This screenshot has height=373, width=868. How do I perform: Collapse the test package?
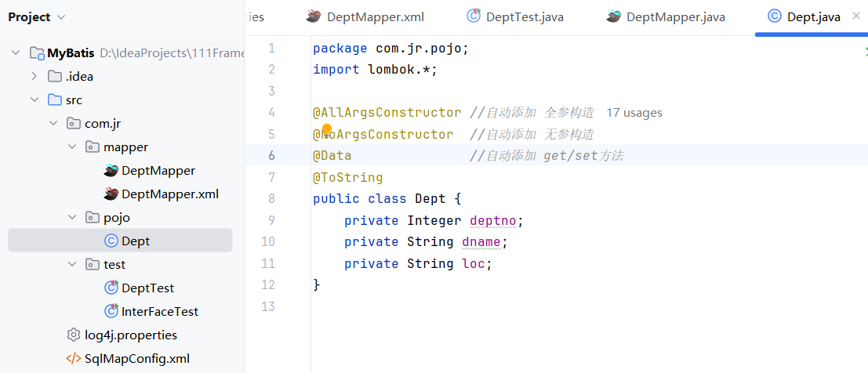72,265
